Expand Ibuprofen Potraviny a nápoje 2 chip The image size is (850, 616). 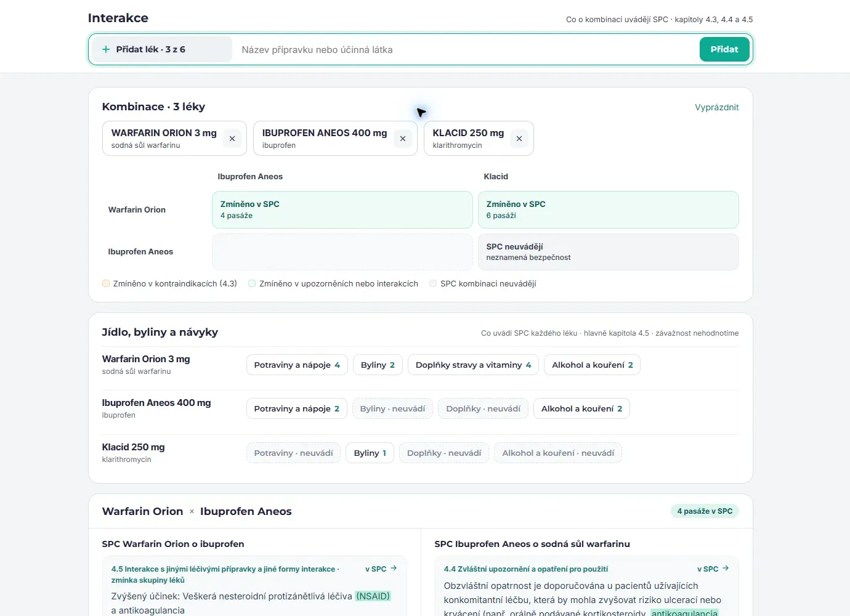coord(297,408)
